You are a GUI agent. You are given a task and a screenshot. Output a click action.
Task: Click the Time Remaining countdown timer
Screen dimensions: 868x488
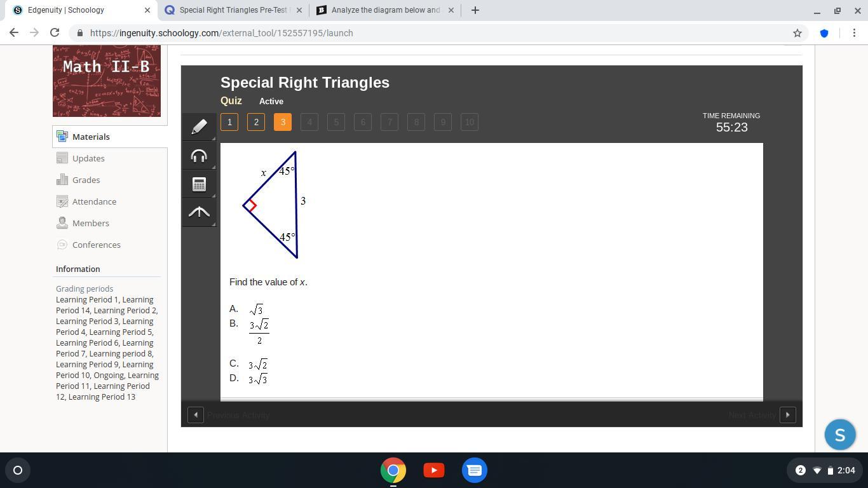pyautogui.click(x=731, y=123)
